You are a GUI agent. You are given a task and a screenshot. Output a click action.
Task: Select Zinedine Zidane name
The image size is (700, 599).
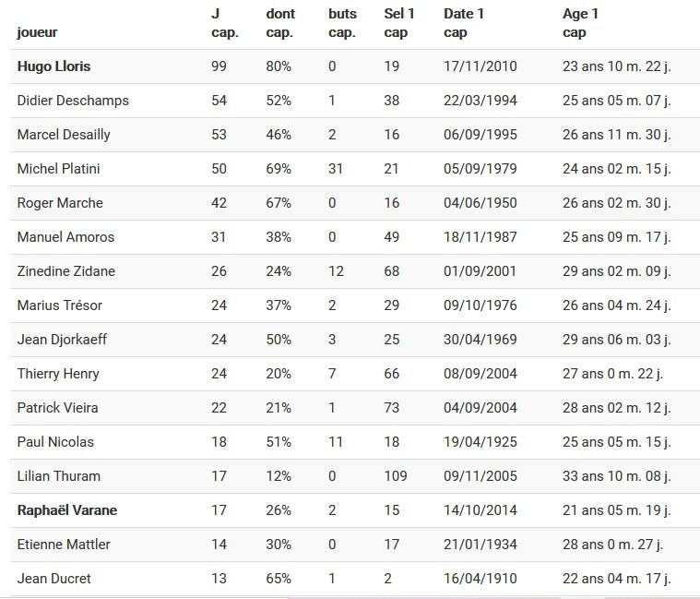click(65, 271)
